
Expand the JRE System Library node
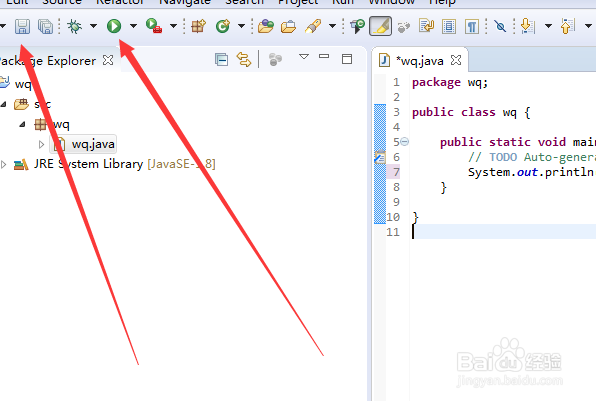[3, 164]
